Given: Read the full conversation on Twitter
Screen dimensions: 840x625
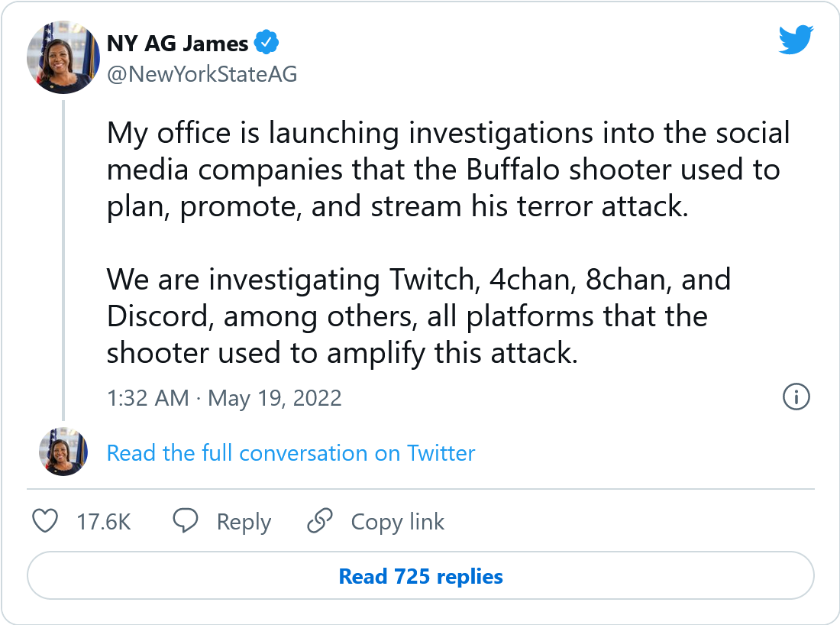Looking at the screenshot, I should click(x=291, y=453).
